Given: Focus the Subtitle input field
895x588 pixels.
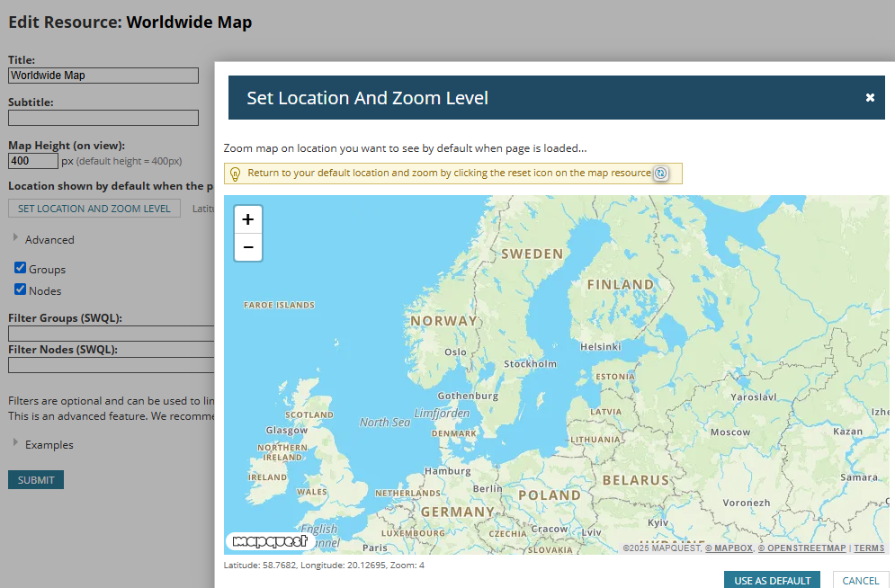Looking at the screenshot, I should (103, 118).
